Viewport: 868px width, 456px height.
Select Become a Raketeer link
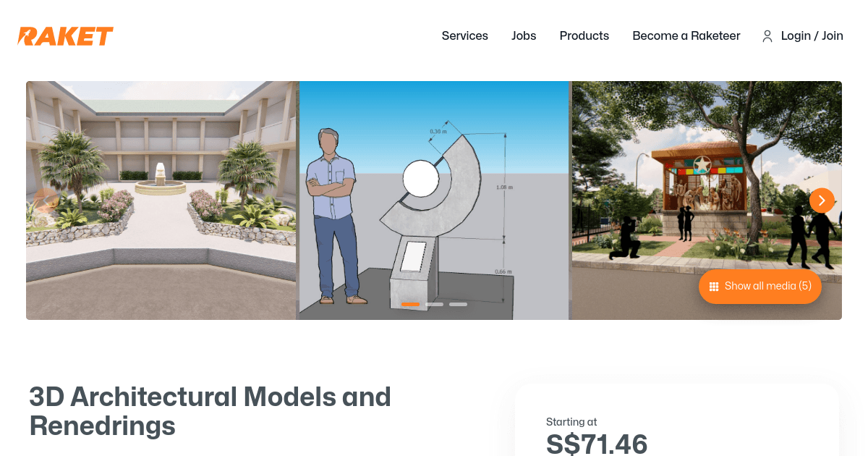[x=686, y=36]
